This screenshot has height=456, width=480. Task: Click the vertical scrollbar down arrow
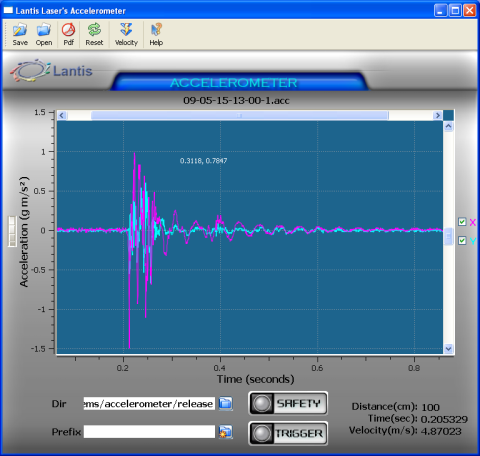point(448,349)
